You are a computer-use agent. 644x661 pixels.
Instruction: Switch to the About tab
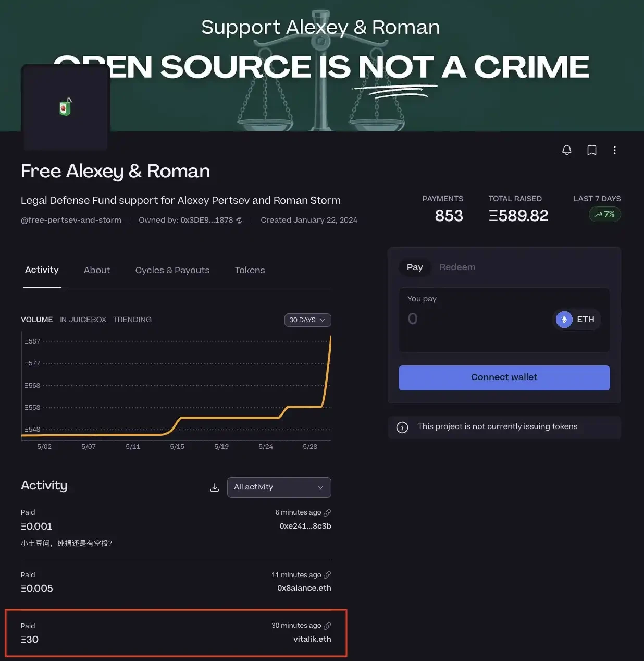[97, 270]
